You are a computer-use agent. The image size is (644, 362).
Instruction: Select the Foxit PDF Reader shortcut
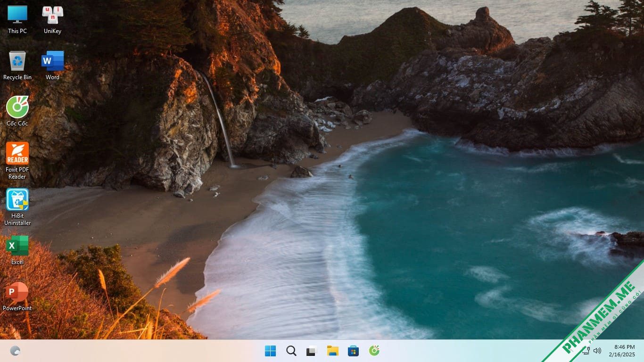tap(17, 161)
